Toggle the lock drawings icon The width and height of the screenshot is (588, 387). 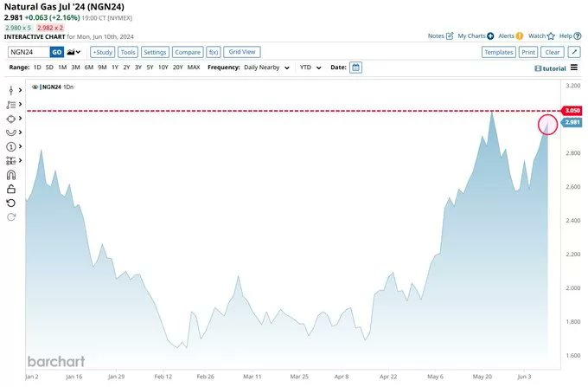(x=11, y=189)
